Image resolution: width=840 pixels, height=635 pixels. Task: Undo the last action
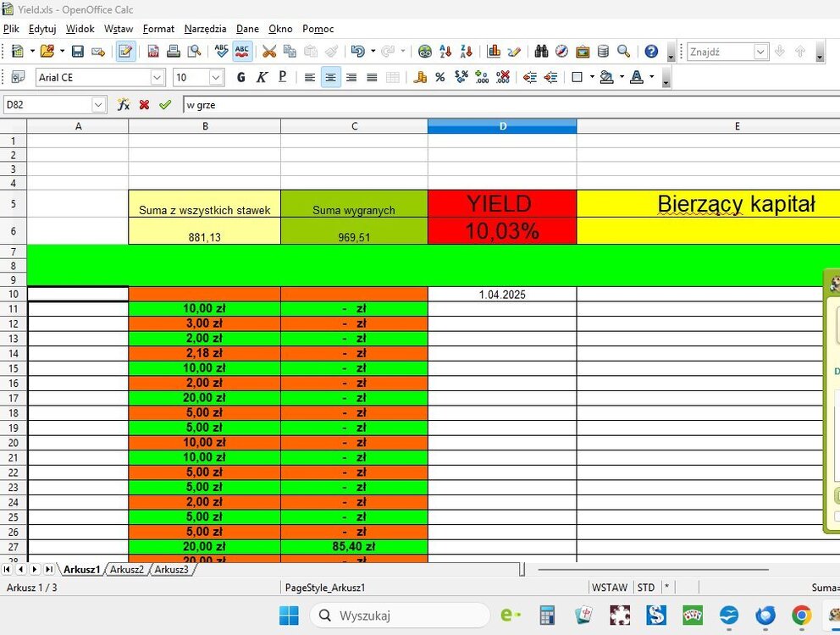358,52
